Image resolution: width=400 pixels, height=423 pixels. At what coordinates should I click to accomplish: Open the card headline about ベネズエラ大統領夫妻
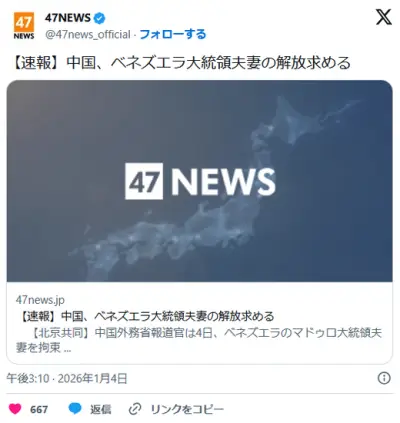(145, 316)
